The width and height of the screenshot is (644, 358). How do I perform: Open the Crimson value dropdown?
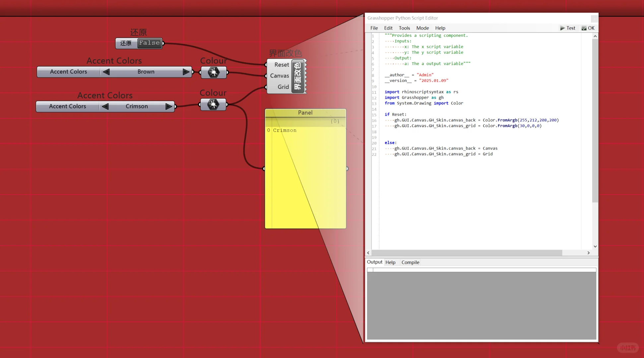click(x=137, y=106)
